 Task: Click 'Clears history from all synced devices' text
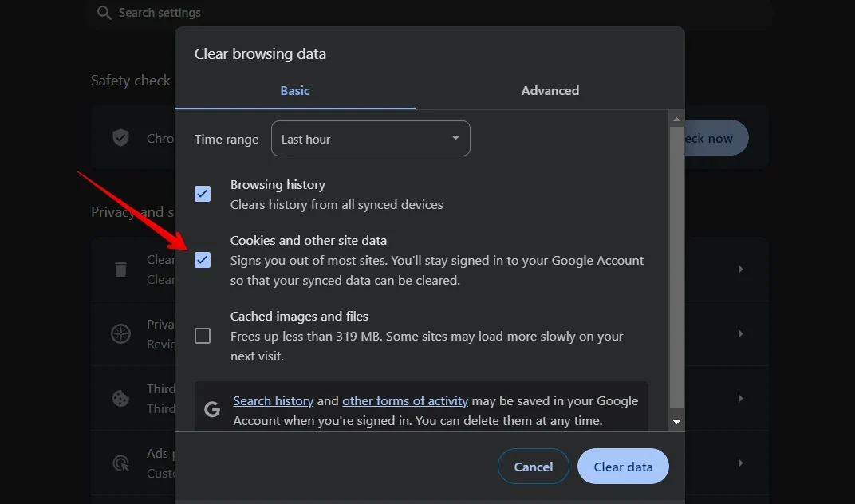pos(337,205)
